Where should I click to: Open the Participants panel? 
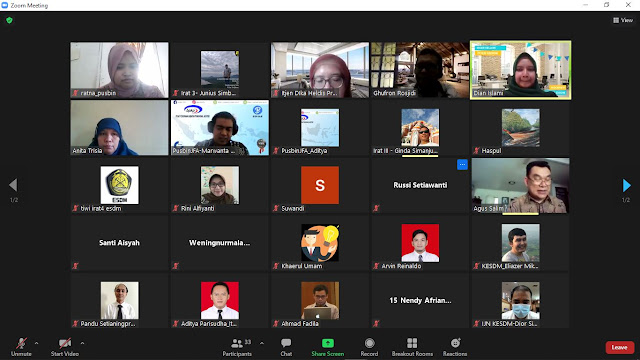tap(237, 347)
